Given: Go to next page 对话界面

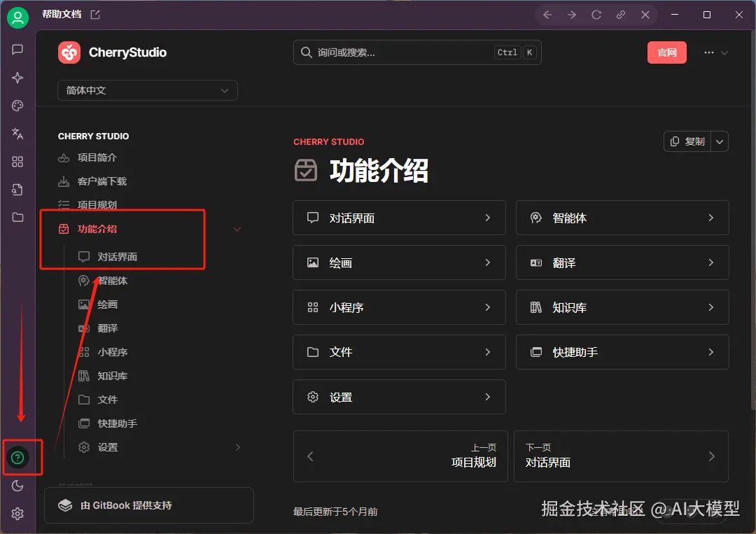Looking at the screenshot, I should pos(621,456).
